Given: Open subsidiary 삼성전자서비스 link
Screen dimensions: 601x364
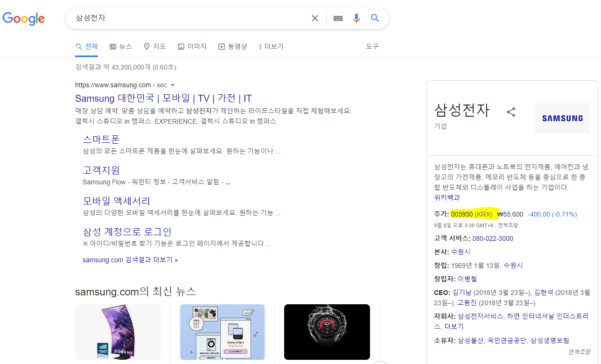Looking at the screenshot, I should [480, 316].
